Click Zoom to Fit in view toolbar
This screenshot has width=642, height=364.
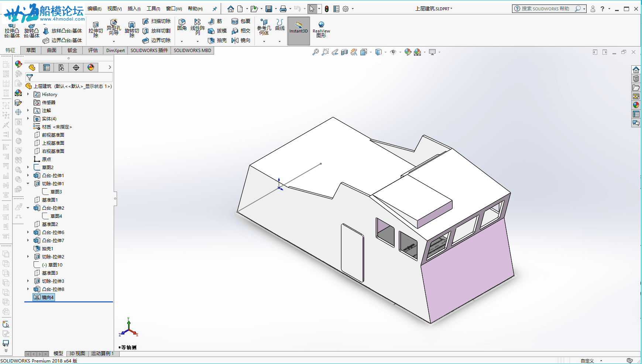[x=316, y=52]
